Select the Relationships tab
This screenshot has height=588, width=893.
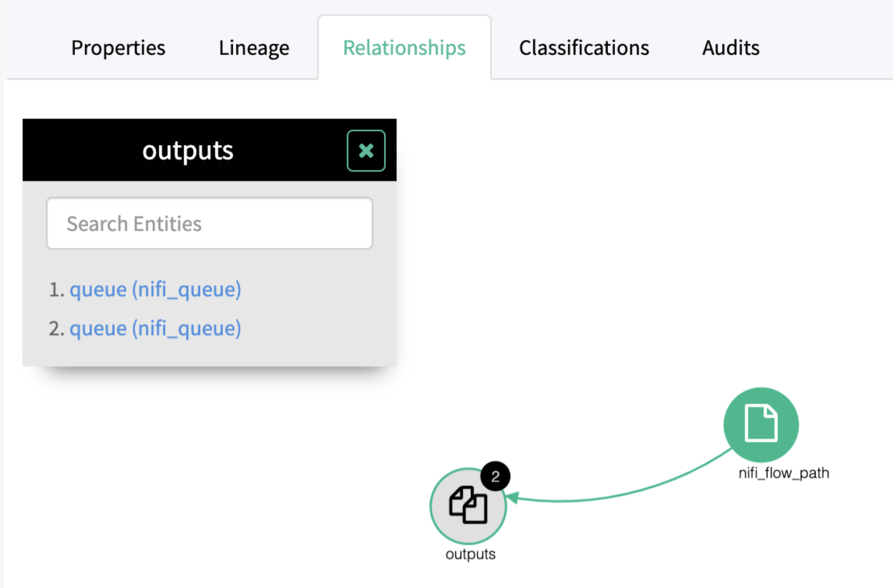[404, 48]
